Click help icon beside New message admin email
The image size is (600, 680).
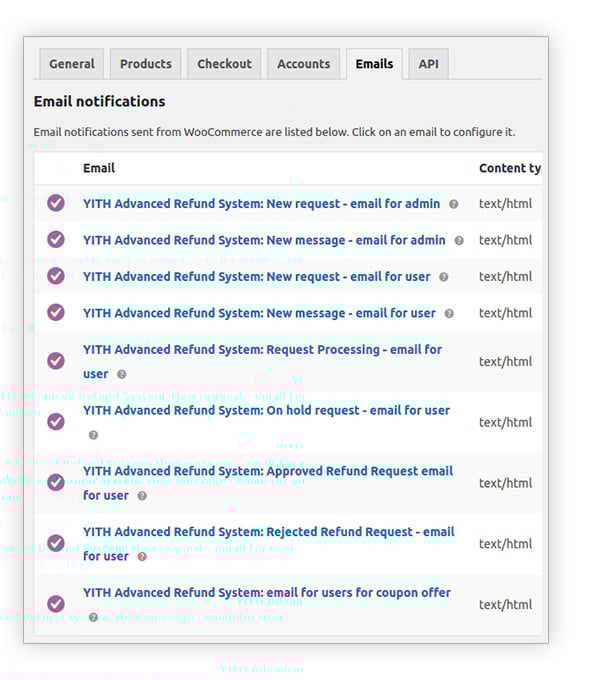[459, 241]
